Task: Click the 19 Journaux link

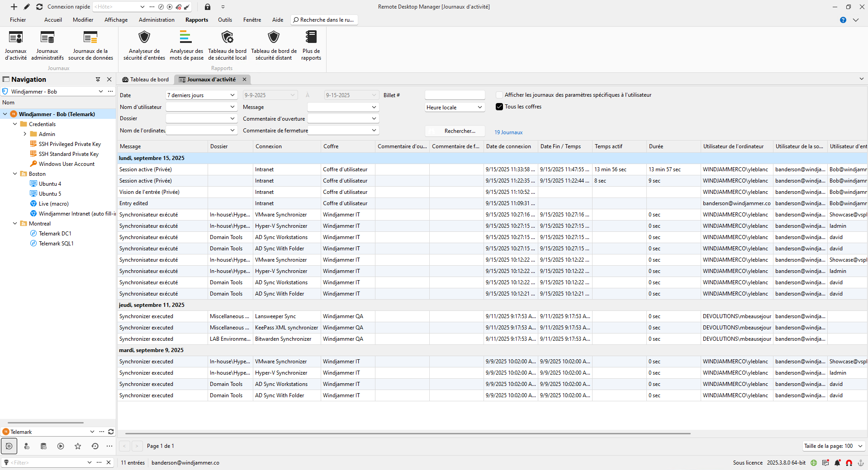Action: click(508, 132)
